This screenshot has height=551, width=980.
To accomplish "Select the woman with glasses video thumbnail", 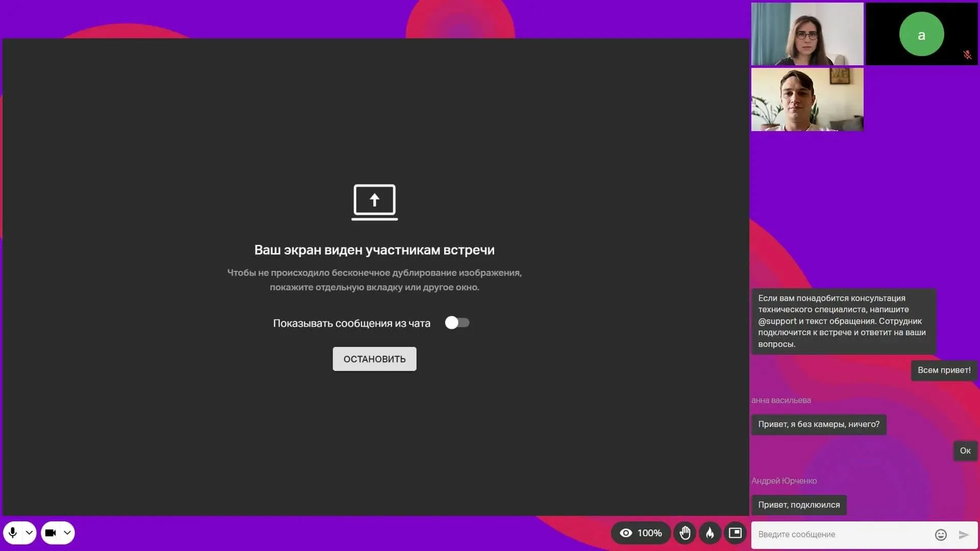I will point(807,34).
